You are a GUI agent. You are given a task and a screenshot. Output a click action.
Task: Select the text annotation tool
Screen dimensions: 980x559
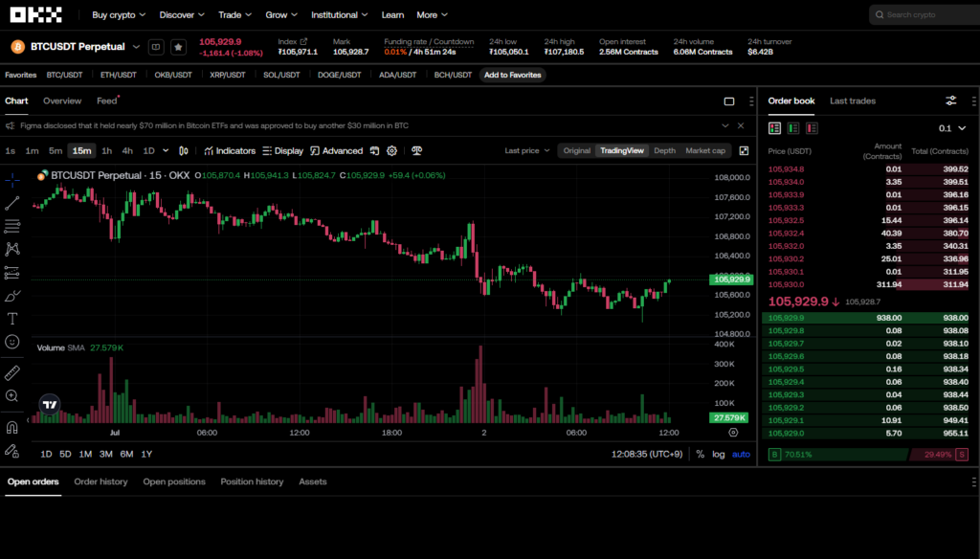11,319
